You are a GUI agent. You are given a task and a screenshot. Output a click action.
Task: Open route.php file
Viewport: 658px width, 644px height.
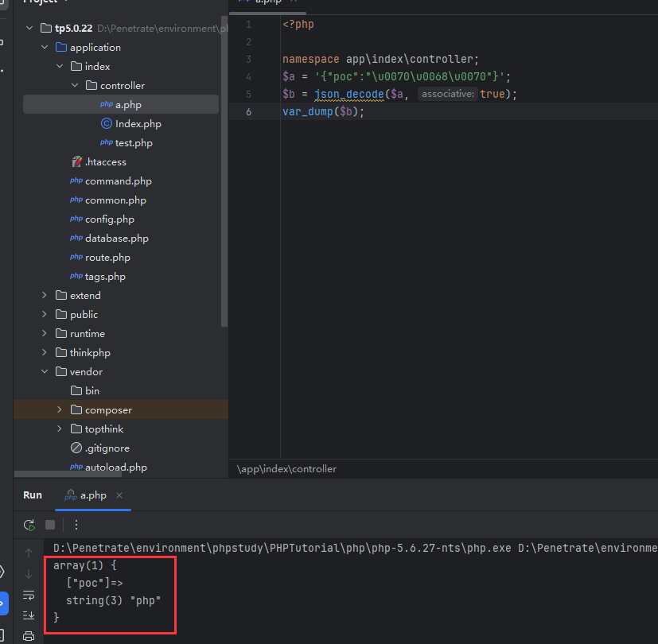tap(107, 258)
